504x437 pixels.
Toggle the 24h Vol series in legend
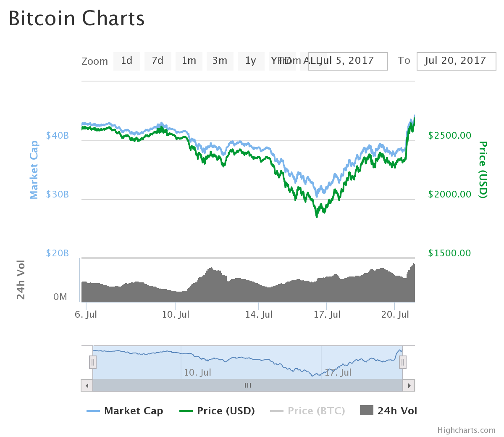(x=388, y=411)
